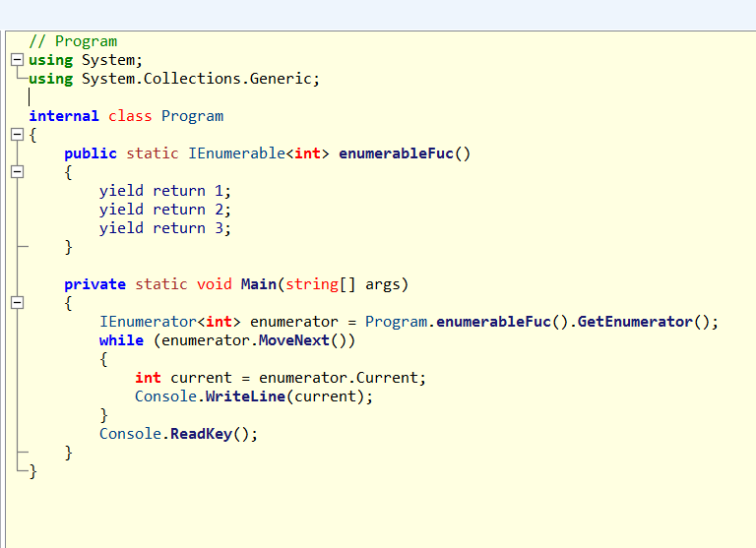Collapse the Main method fold marker
Viewport: 756px width, 548px height.
pyautogui.click(x=17, y=303)
